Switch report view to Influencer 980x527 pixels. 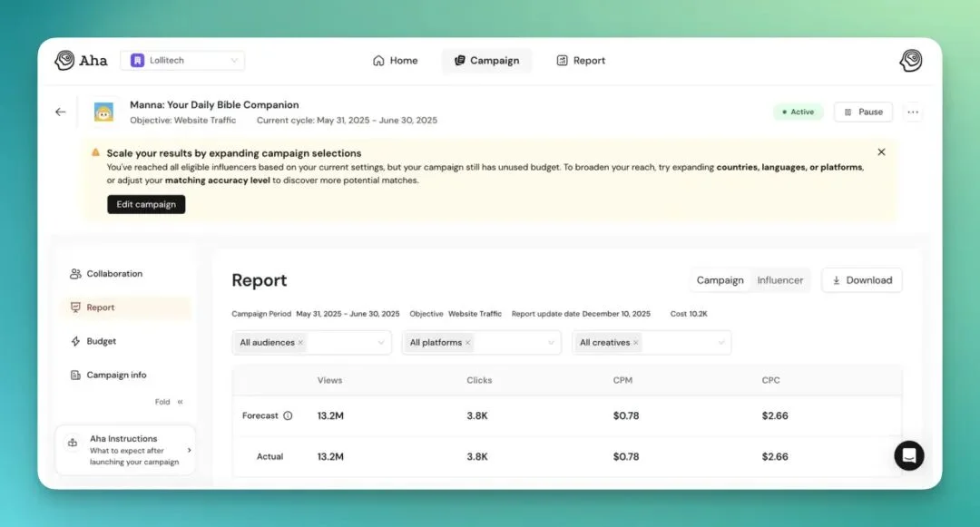pos(780,280)
